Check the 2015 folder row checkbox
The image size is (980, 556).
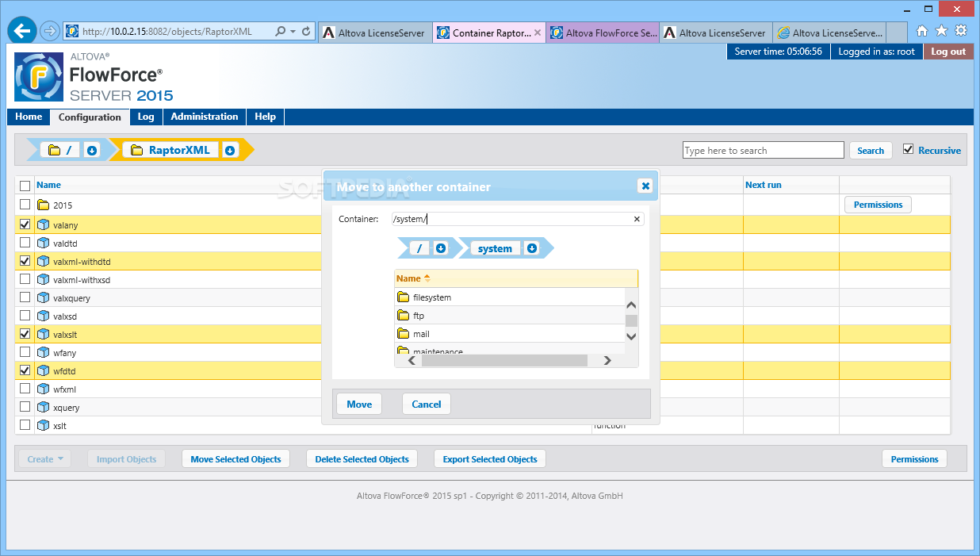click(x=25, y=204)
